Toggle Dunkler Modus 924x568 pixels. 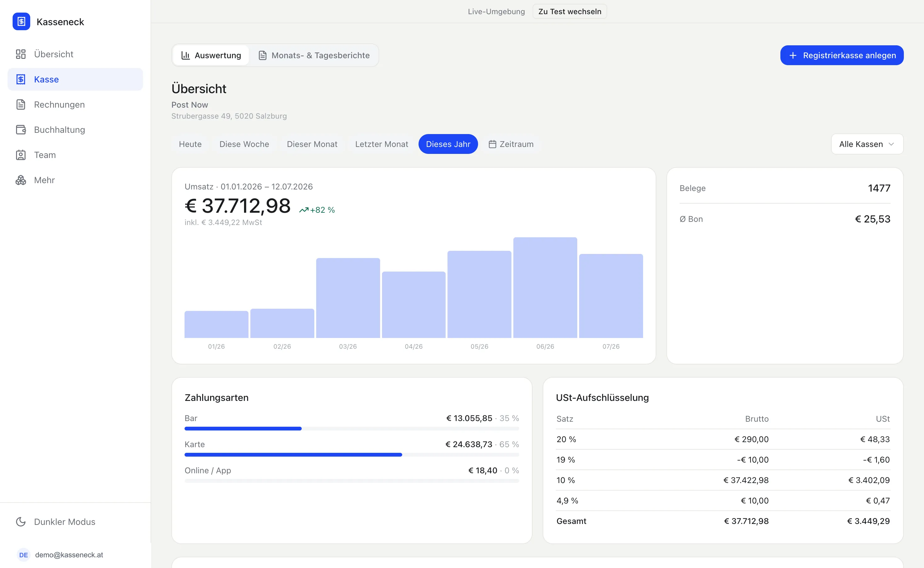pyautogui.click(x=75, y=522)
